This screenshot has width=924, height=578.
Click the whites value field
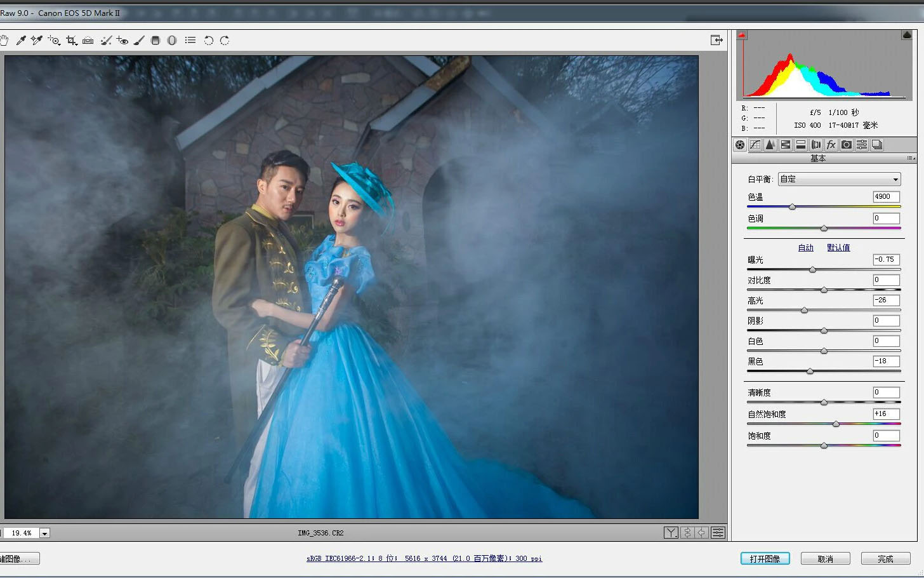(886, 341)
